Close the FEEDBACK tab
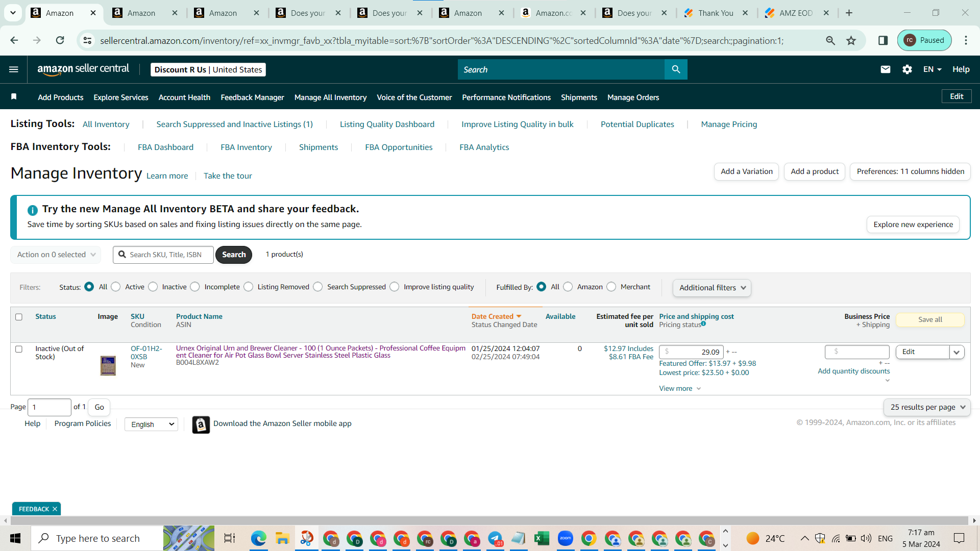This screenshot has width=980, height=551. coord(55,509)
